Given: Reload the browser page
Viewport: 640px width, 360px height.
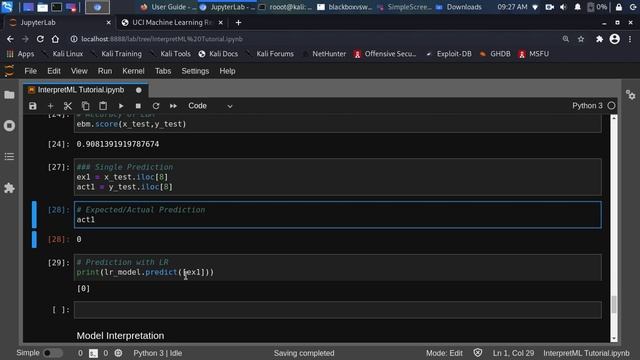Looking at the screenshot, I should point(40,39).
